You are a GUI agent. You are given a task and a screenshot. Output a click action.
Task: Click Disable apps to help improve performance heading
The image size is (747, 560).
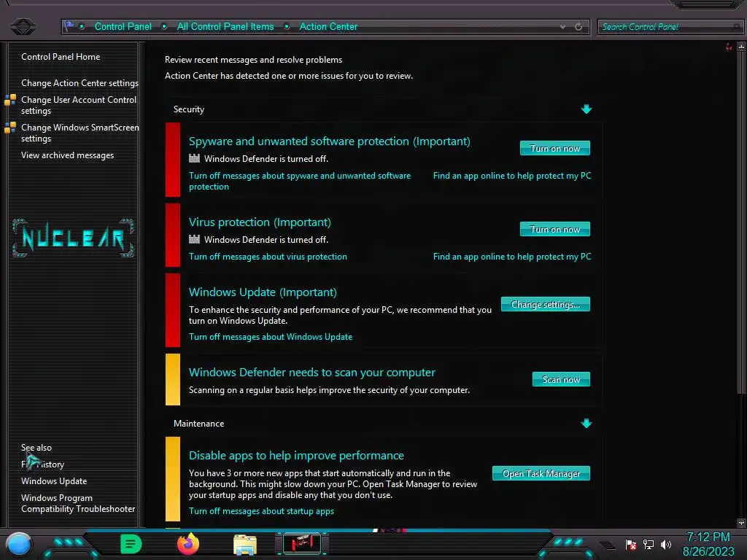pyautogui.click(x=296, y=456)
